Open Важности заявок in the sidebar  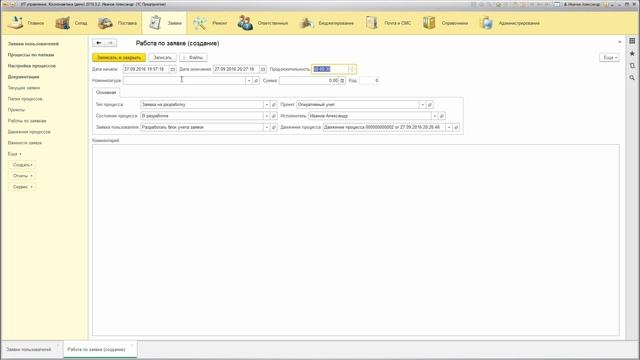[25, 143]
